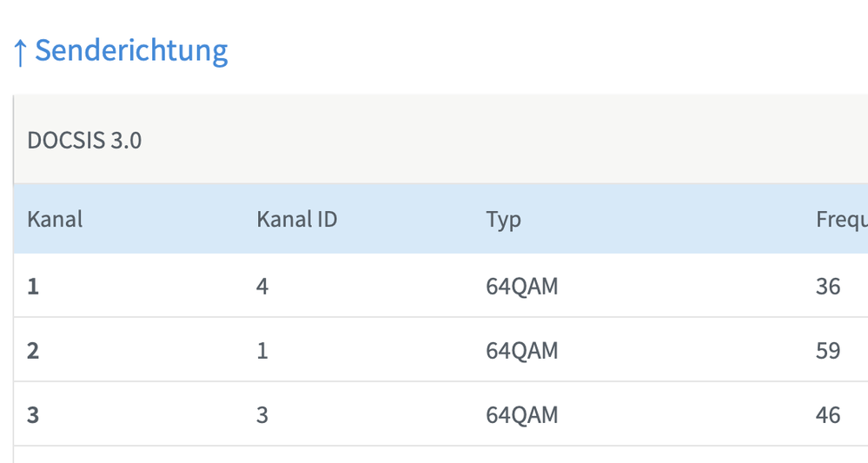Click the Senderichtung up arrow icon
This screenshot has width=868, height=463.
pos(21,52)
